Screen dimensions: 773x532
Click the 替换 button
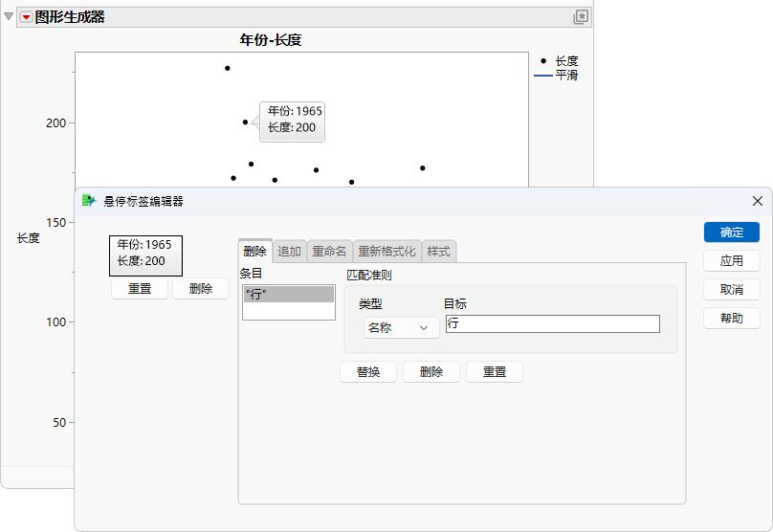368,372
